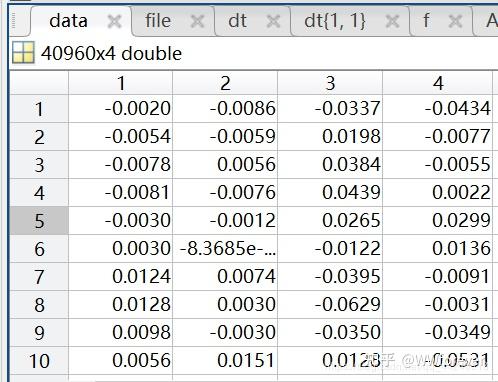Select row header 4
Viewport: 498px width, 382px height.
pyautogui.click(x=39, y=193)
